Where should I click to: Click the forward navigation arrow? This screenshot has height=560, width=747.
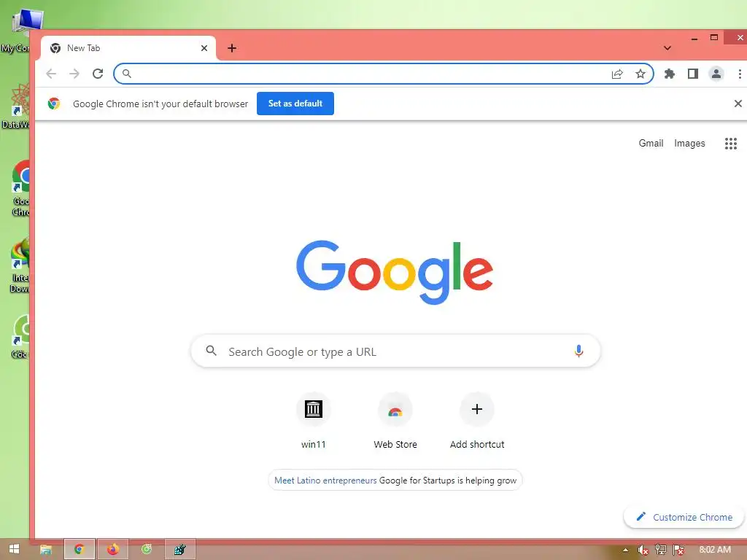coord(74,74)
